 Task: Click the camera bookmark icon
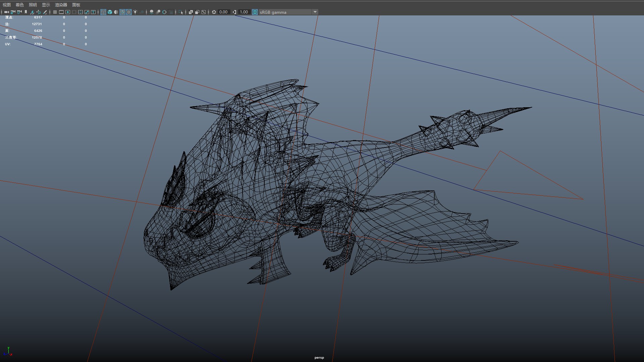(26, 12)
